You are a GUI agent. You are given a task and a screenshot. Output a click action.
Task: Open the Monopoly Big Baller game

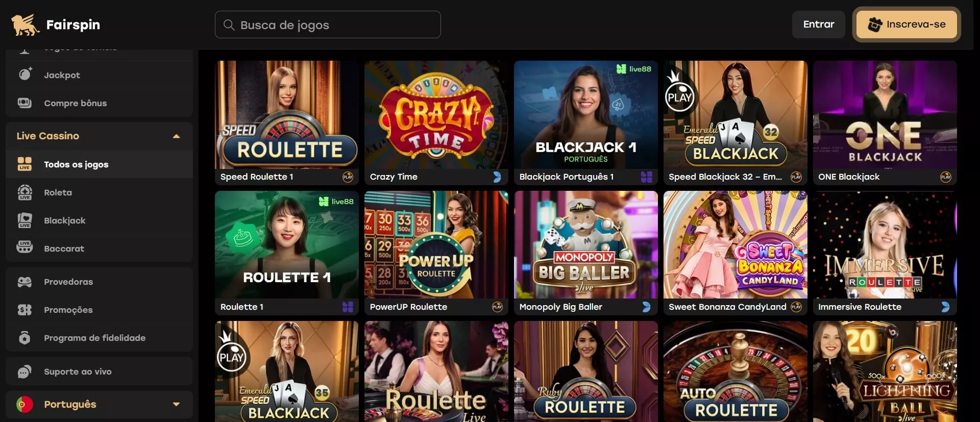585,253
